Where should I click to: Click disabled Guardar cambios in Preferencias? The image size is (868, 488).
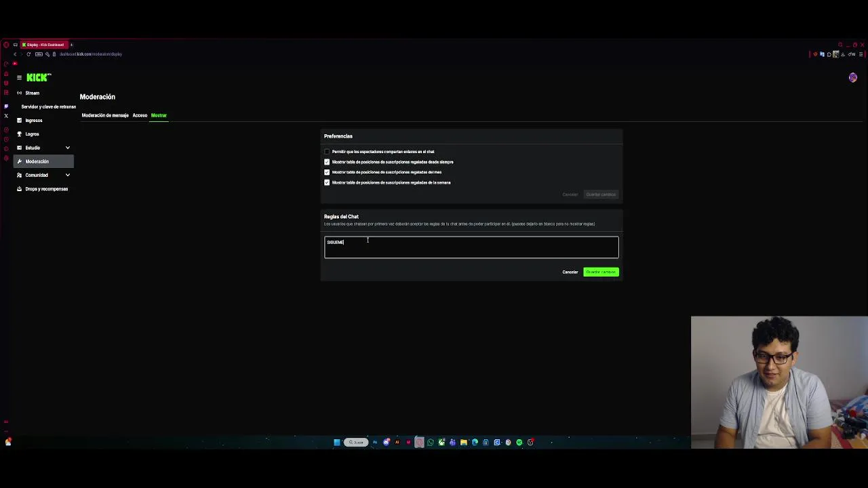click(601, 195)
